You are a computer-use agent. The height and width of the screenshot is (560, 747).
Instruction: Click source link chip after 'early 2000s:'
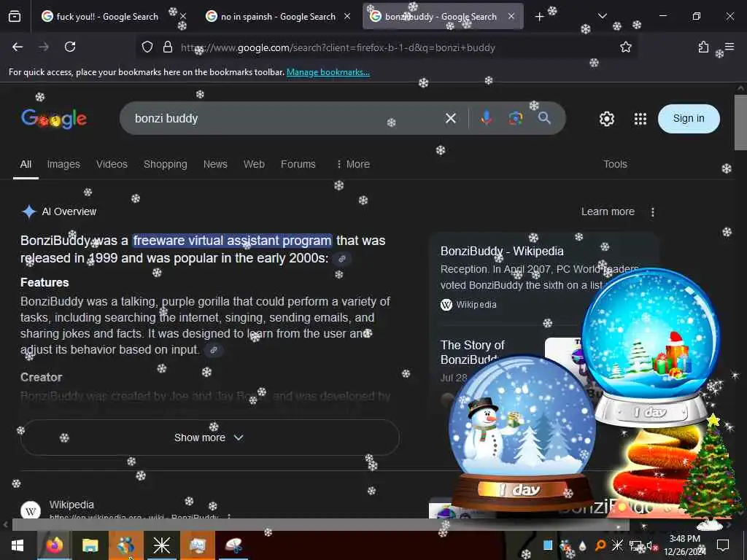(x=341, y=259)
